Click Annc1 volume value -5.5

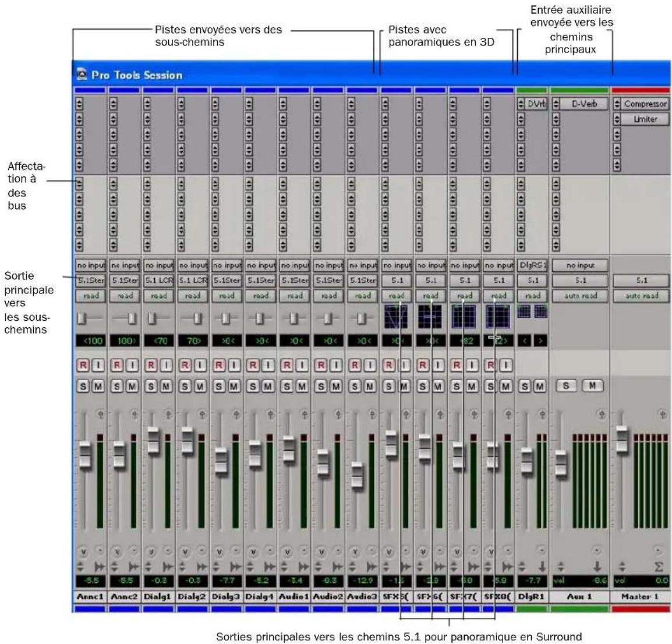point(91,581)
